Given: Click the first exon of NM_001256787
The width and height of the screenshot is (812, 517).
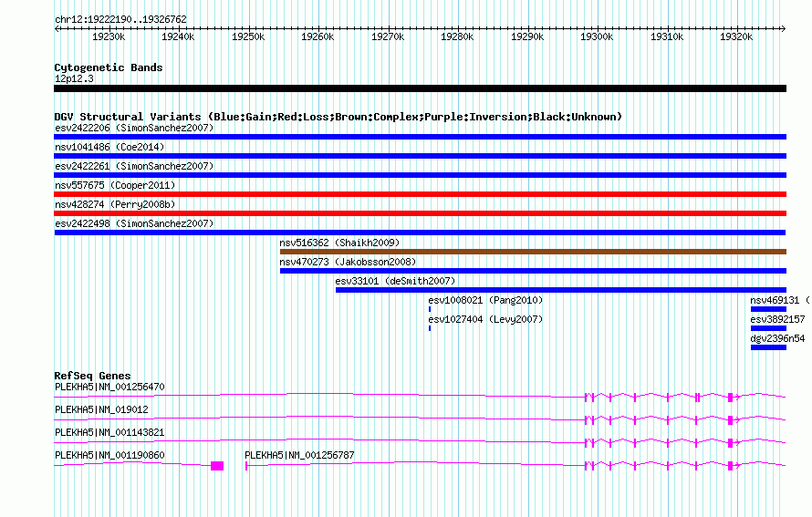Looking at the screenshot, I should tap(246, 466).
